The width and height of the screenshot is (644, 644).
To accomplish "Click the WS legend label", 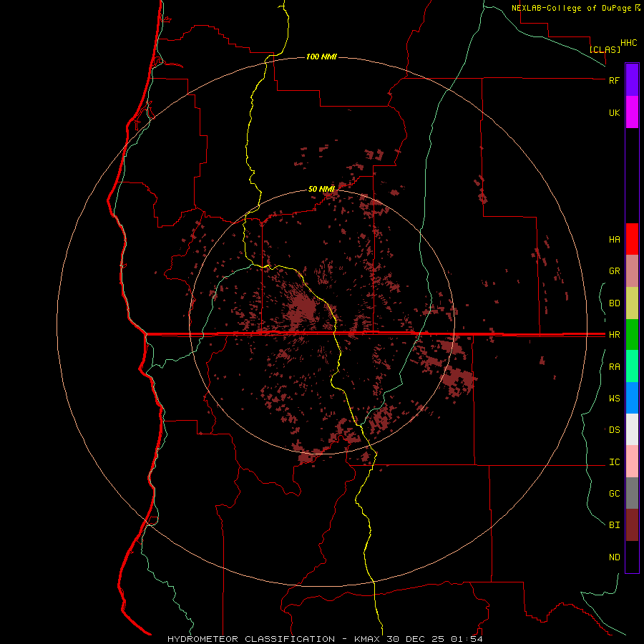I will click(614, 399).
